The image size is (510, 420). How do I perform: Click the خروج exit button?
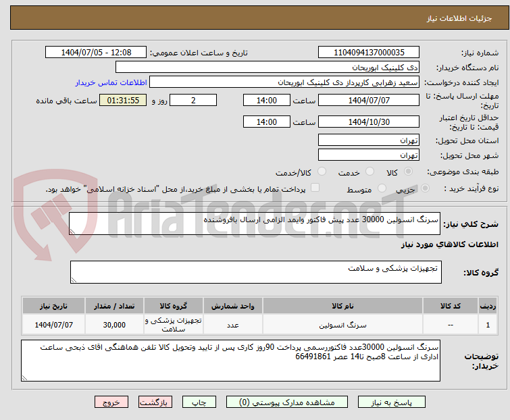pos(111,402)
